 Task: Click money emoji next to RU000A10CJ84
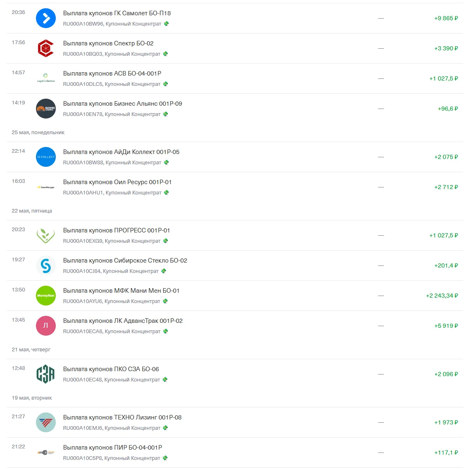[164, 271]
